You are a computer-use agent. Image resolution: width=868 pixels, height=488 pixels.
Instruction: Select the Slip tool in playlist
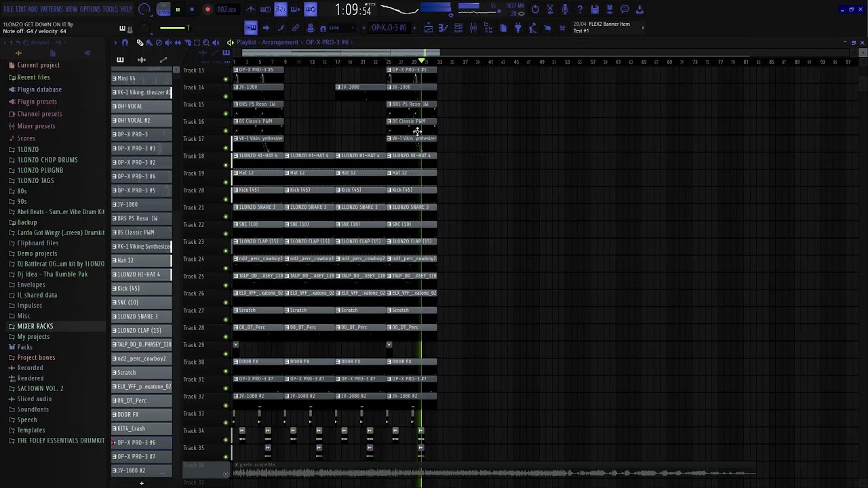pyautogui.click(x=178, y=43)
